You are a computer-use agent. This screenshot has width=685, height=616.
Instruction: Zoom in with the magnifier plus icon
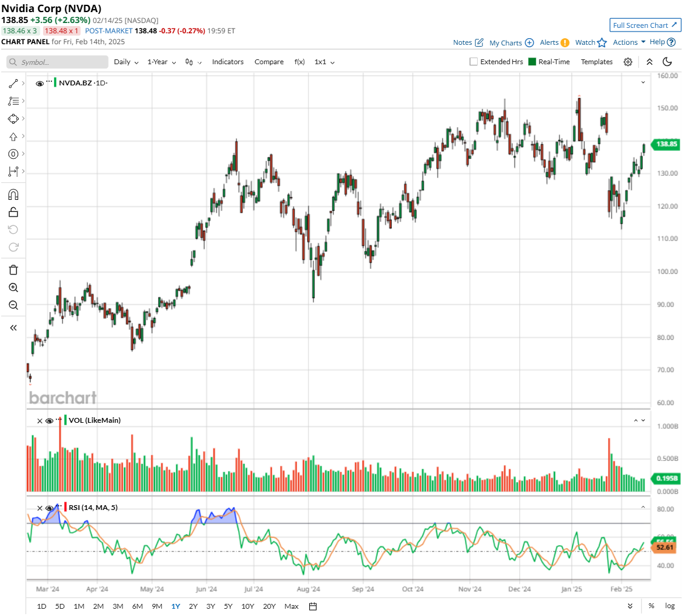[x=13, y=288]
